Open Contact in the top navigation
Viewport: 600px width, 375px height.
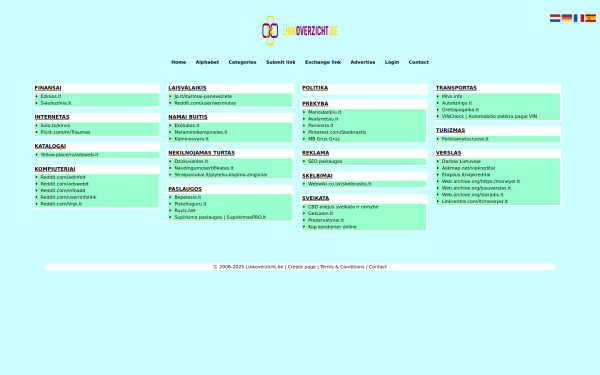[418, 62]
